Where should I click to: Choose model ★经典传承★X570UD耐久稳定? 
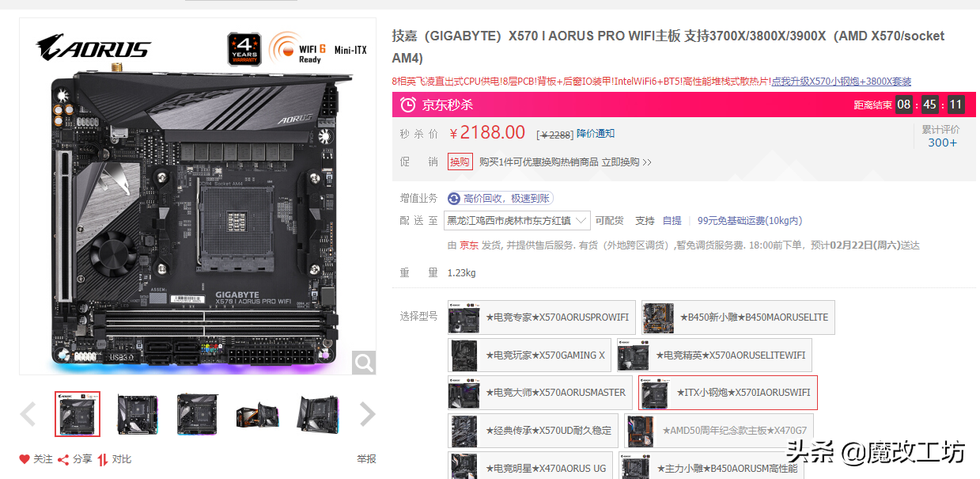(533, 431)
